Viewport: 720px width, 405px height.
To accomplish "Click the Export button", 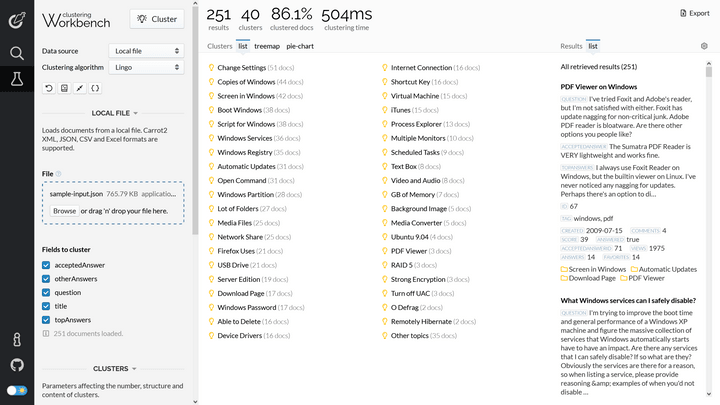I will point(695,13).
